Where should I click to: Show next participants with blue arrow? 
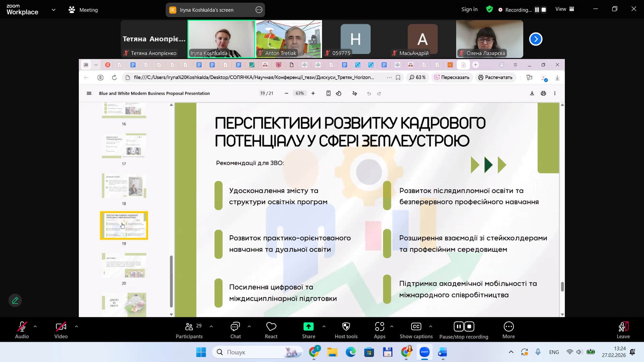[x=536, y=39]
